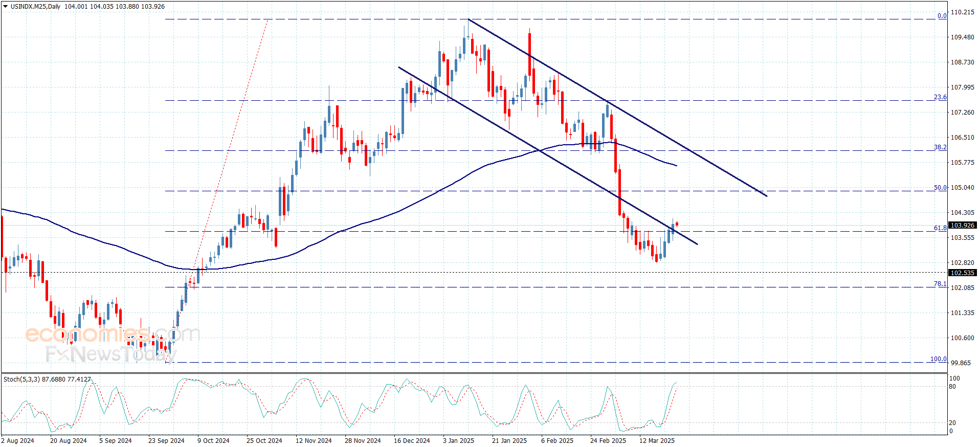980x447 pixels.
Task: Click the 103.555 price axis value
Action: (963, 238)
